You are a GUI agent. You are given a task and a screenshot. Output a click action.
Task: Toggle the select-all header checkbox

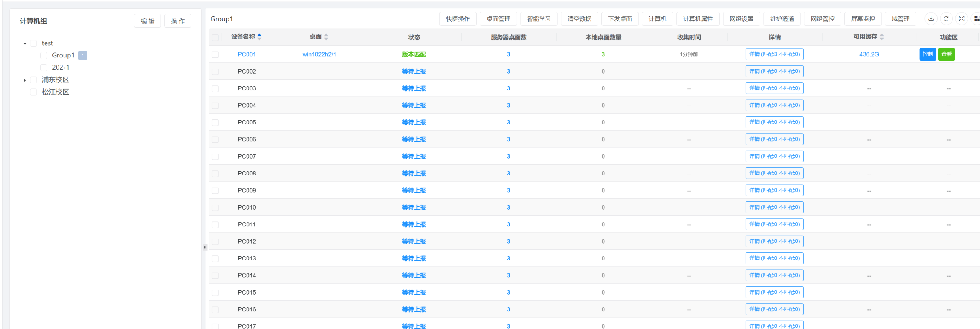click(x=215, y=38)
